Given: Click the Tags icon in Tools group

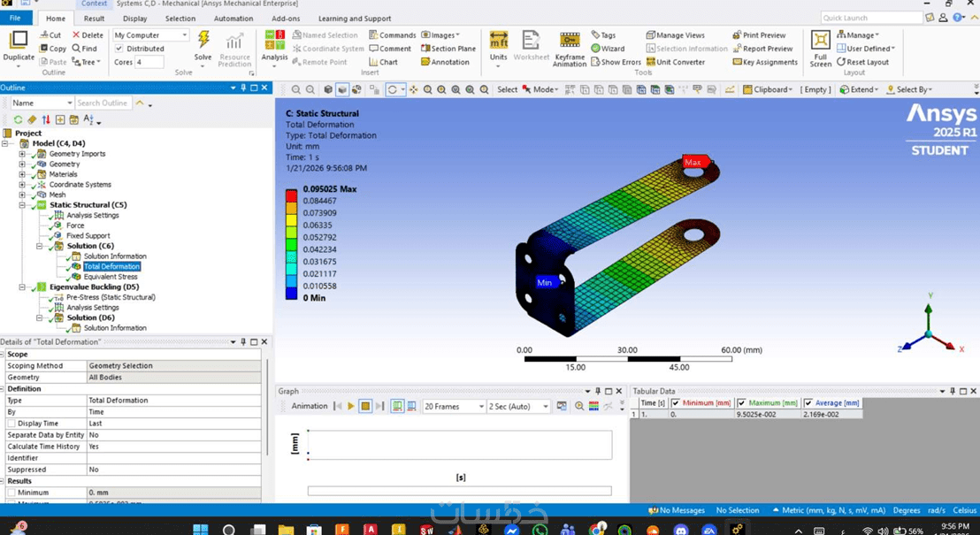Looking at the screenshot, I should 595,35.
